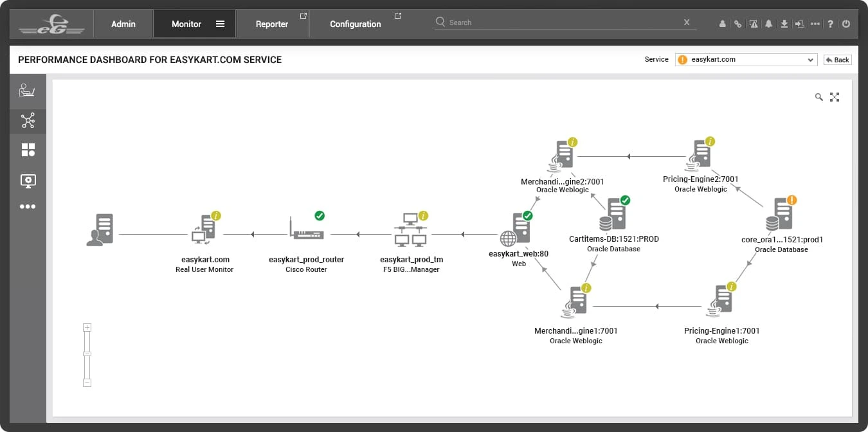Click the Back button

tap(838, 60)
